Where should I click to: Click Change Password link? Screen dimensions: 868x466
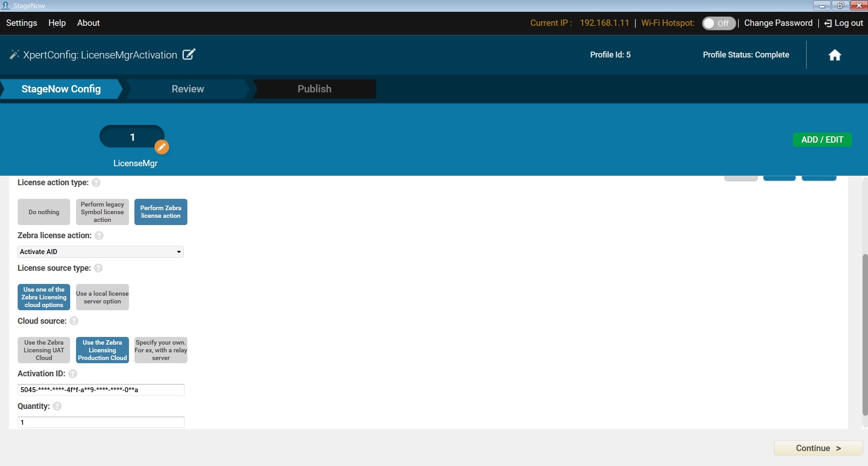778,23
